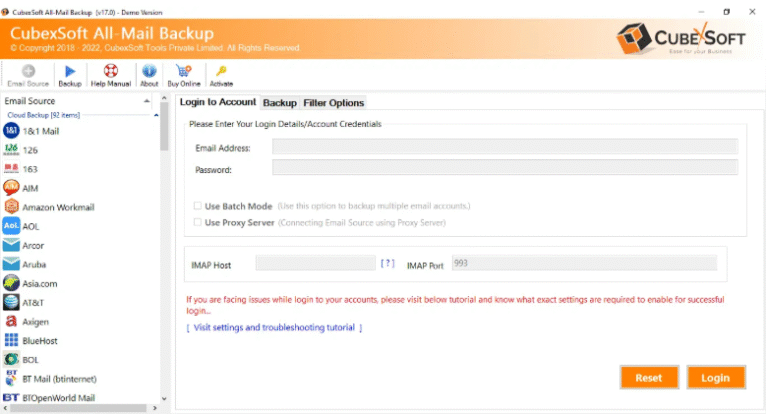This screenshot has height=414, width=768.
Task: Collapse the Cloud Backup [92 items] group
Action: (156, 115)
